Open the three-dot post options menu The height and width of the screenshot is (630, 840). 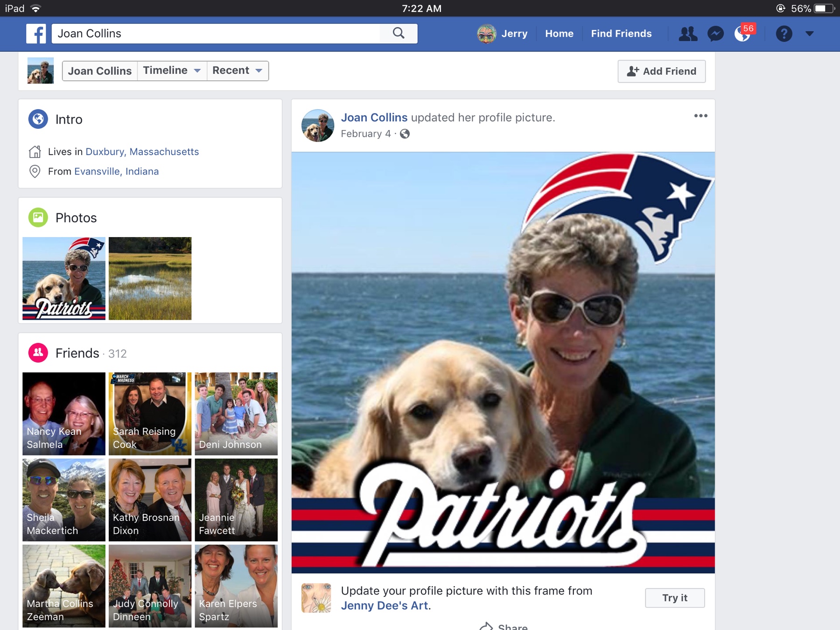click(700, 116)
